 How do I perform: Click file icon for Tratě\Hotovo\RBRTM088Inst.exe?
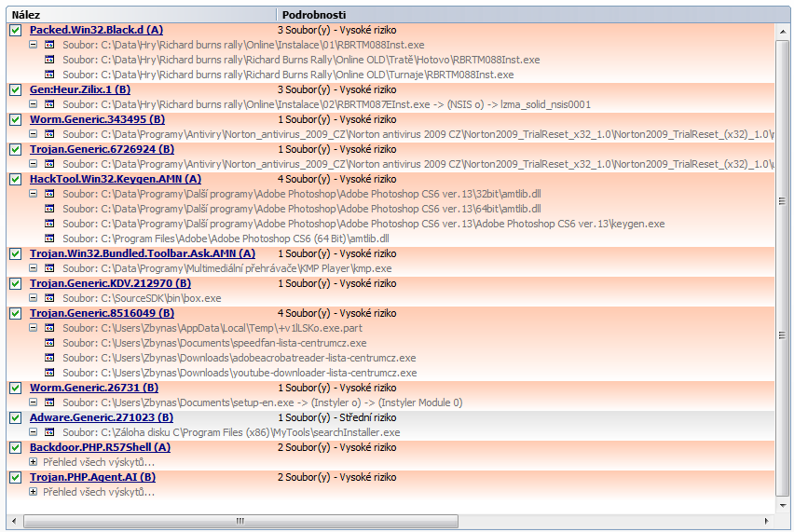49,60
